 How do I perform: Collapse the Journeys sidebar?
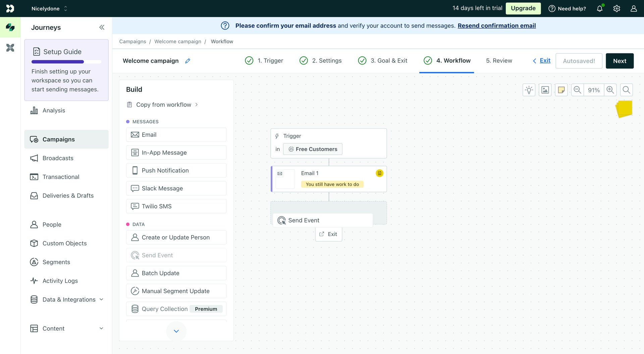[102, 27]
